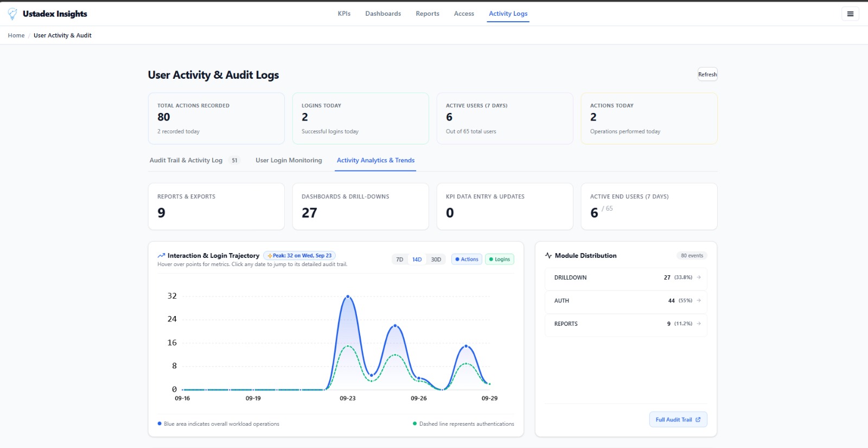The width and height of the screenshot is (868, 448).
Task: Select Activity Logs in top navigation
Action: 508,14
